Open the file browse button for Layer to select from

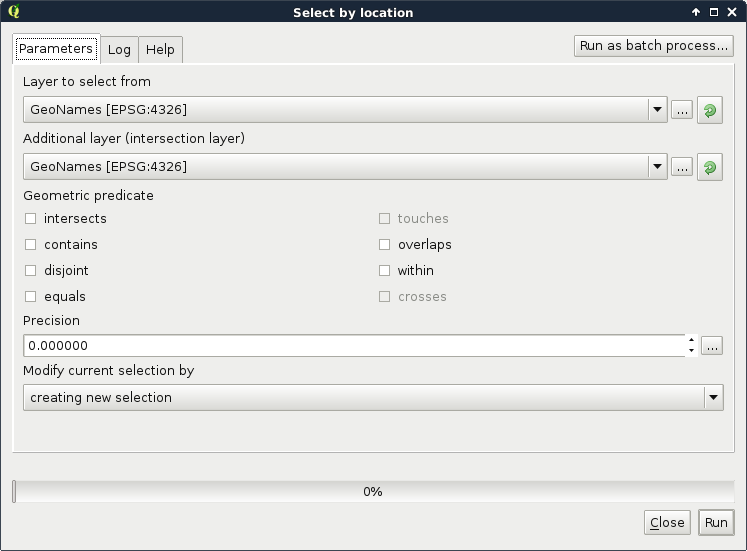682,110
